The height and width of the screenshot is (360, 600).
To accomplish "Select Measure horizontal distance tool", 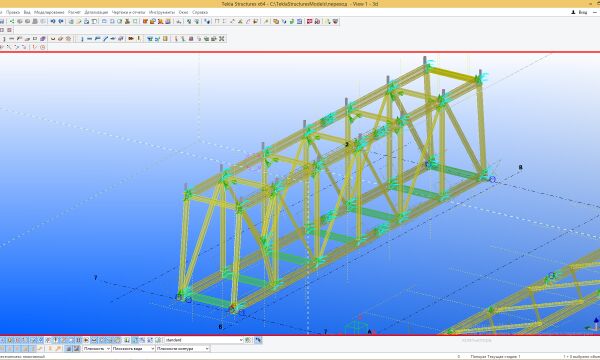I will pos(217,21).
